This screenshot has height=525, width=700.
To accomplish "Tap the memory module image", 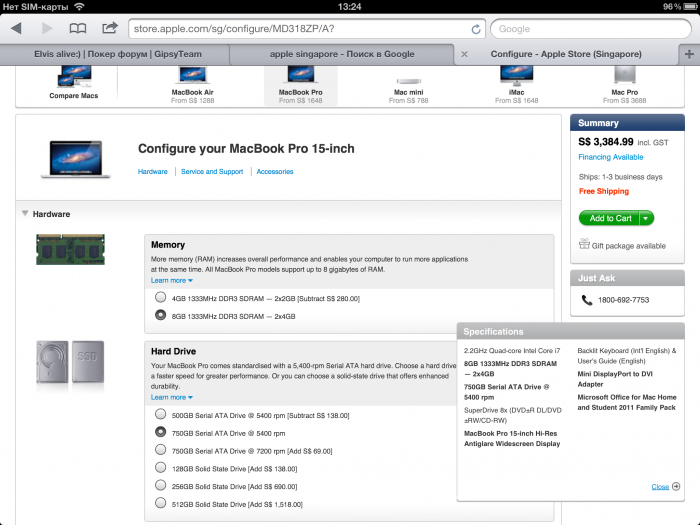I will pos(71,250).
